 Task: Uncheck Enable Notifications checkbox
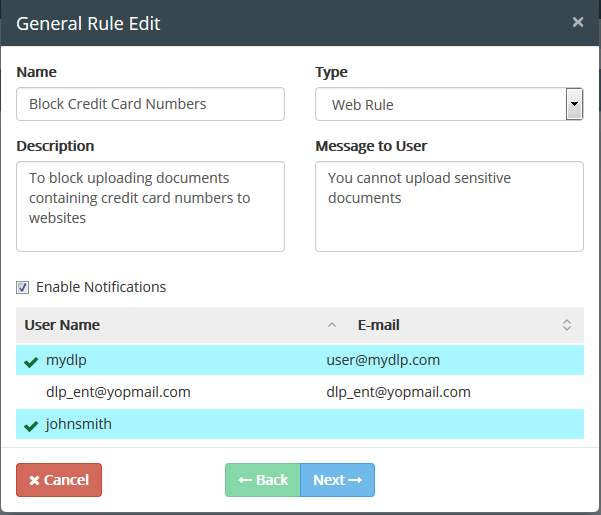pos(22,287)
